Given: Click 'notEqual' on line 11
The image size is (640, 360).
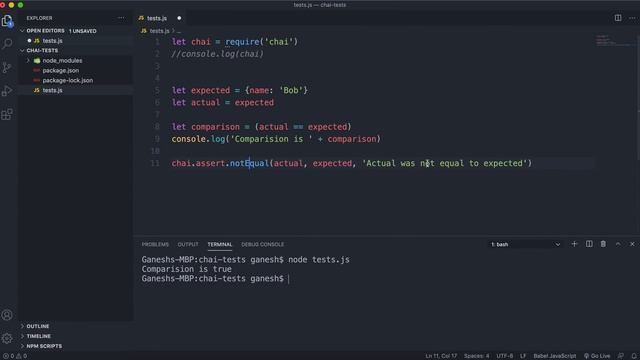Looking at the screenshot, I should pos(249,163).
